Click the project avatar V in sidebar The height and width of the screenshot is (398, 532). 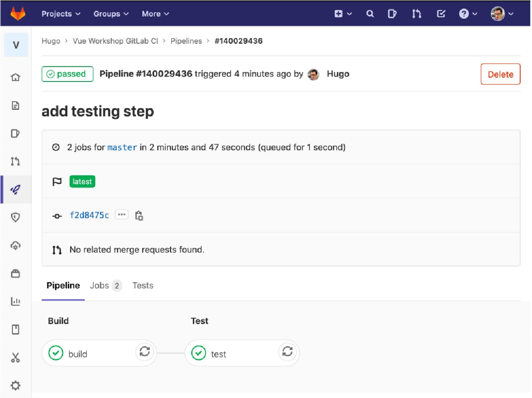pos(16,45)
